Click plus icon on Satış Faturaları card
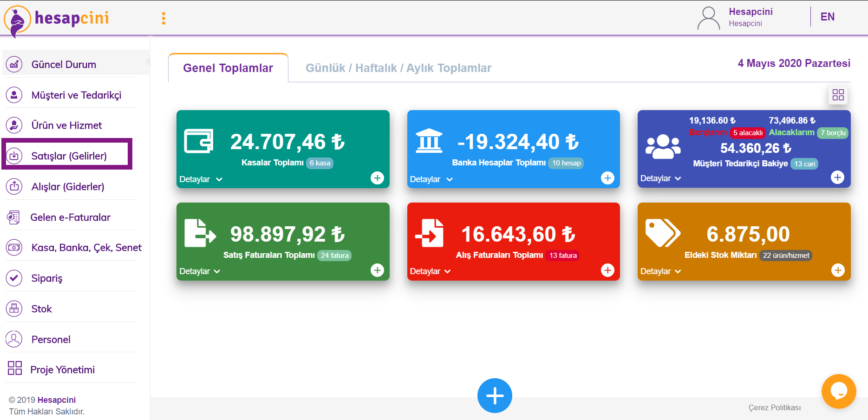This screenshot has width=868, height=420. (x=377, y=270)
